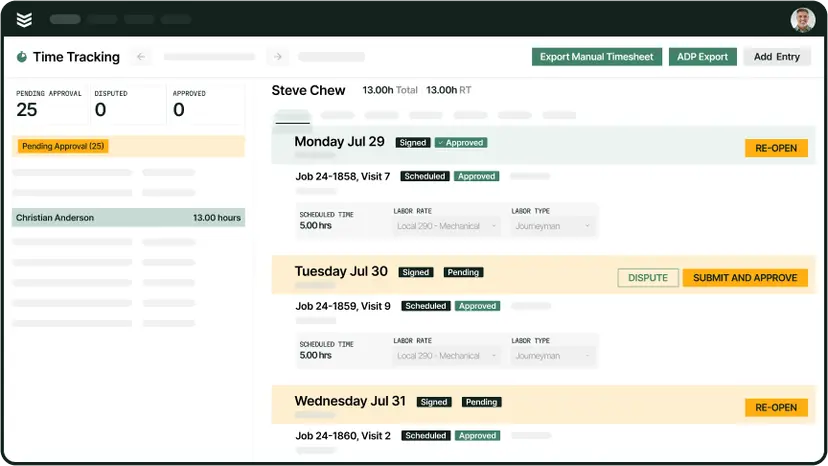
Task: Click the Approved badge for Job 24-1859
Action: 477,306
